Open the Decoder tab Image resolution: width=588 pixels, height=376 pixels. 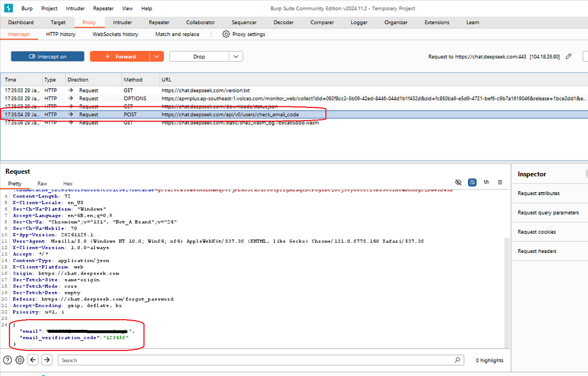pos(284,22)
